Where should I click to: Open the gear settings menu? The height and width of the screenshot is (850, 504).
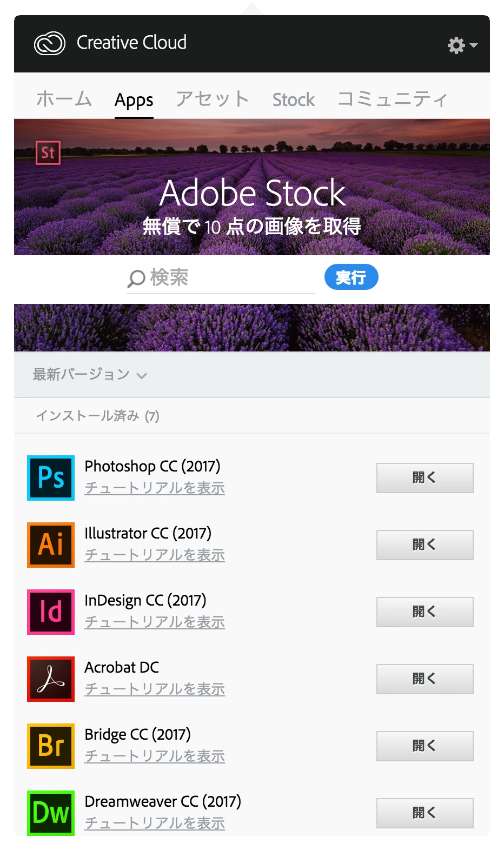click(x=462, y=45)
